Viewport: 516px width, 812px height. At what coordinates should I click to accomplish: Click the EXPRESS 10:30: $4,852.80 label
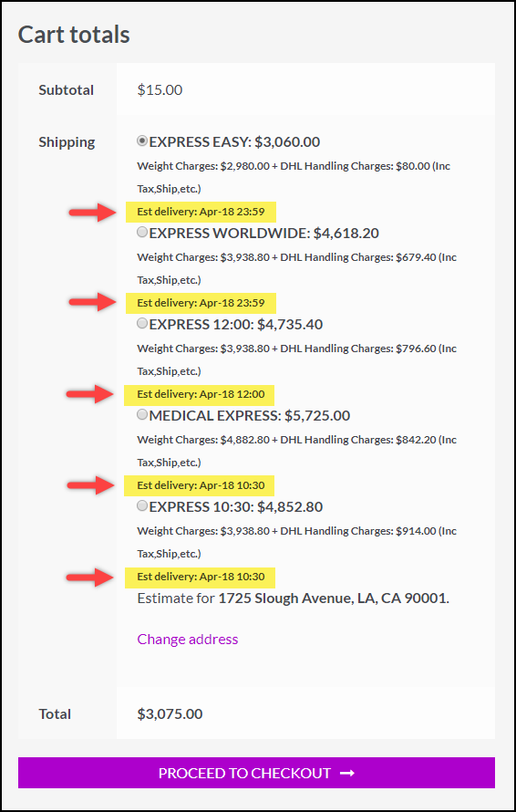tap(236, 507)
